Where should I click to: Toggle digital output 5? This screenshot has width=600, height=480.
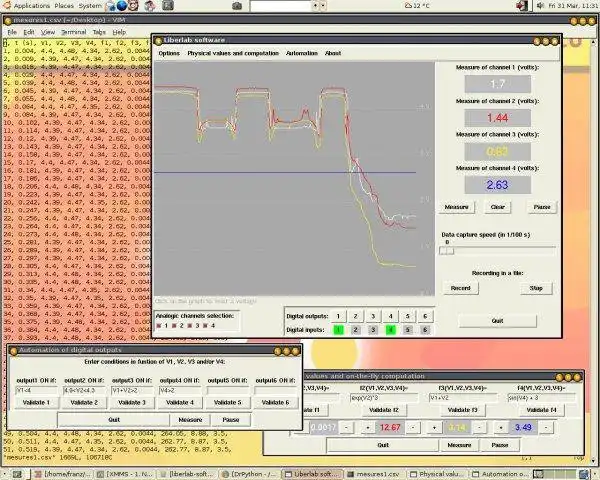(408, 316)
